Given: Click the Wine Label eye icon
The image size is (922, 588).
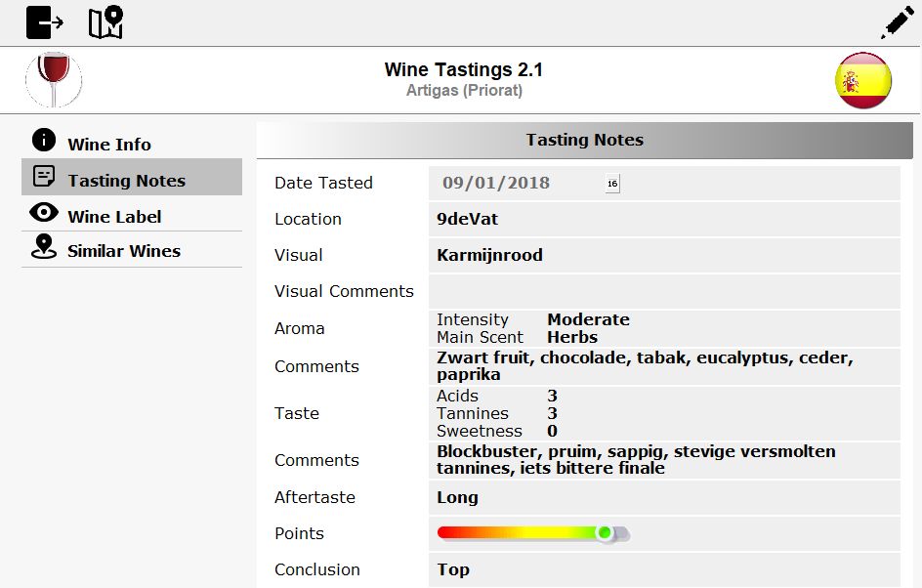Looking at the screenshot, I should (44, 212).
